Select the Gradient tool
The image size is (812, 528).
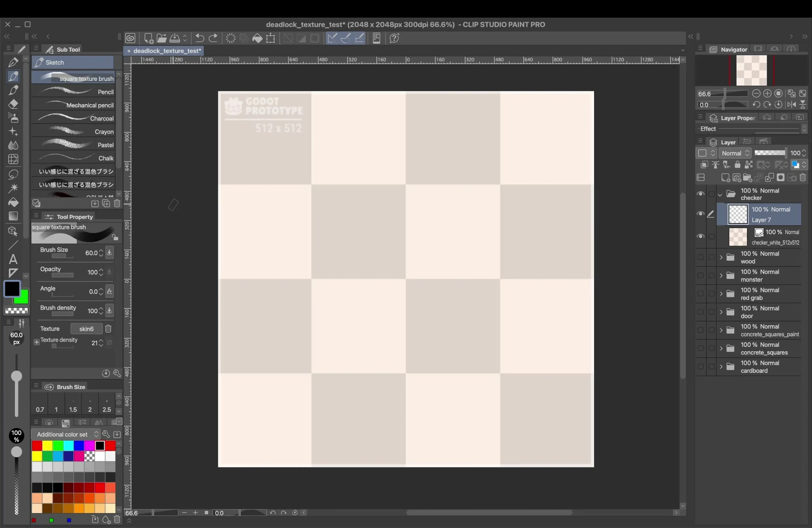click(13, 216)
